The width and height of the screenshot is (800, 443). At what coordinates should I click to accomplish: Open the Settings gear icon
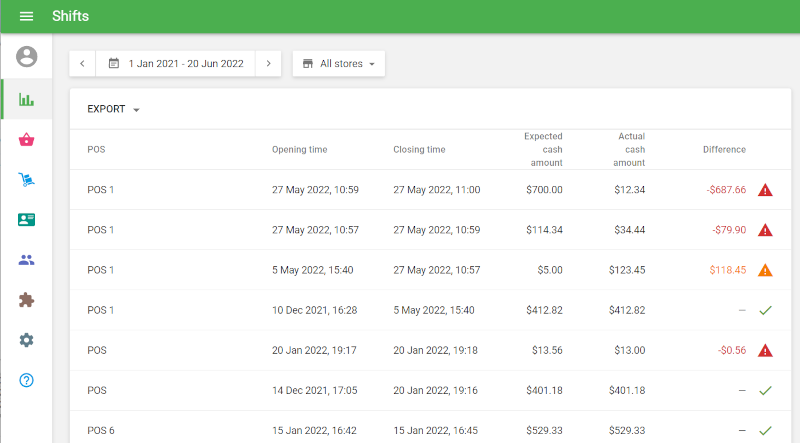[26, 340]
